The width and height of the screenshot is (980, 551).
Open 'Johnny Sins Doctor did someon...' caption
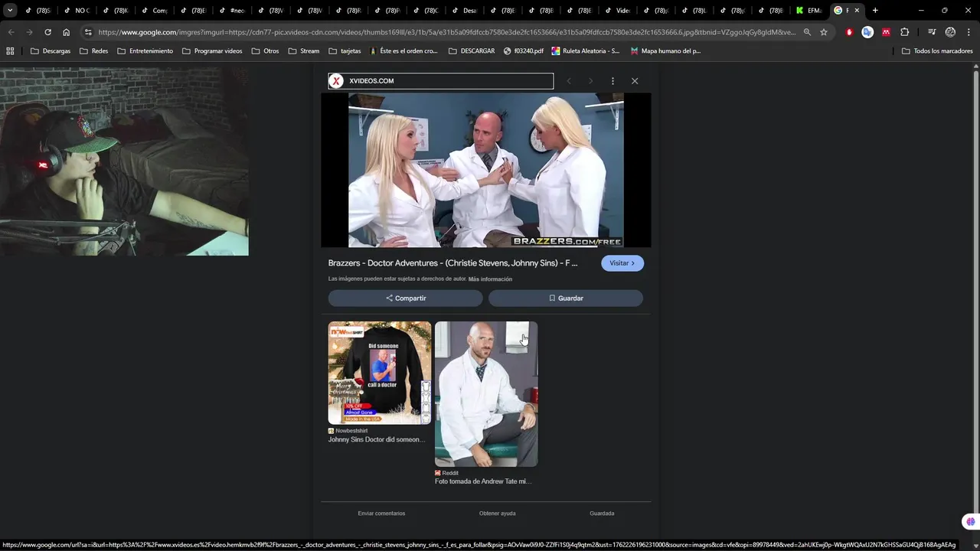(x=377, y=440)
